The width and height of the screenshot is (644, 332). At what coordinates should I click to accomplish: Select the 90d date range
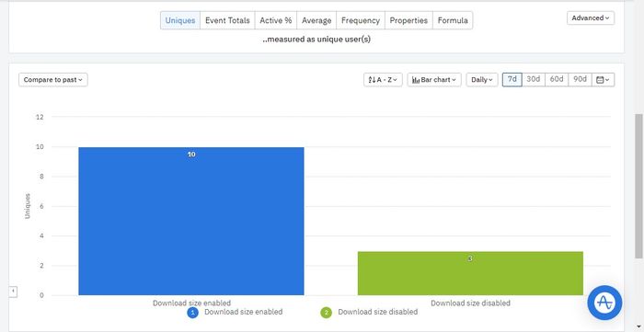point(580,79)
